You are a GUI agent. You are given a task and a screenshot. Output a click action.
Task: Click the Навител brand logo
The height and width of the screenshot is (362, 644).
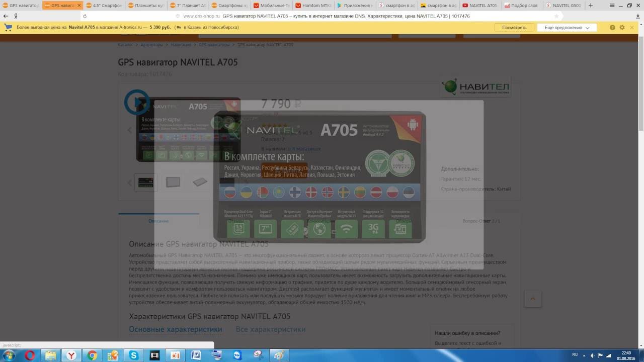[475, 86]
